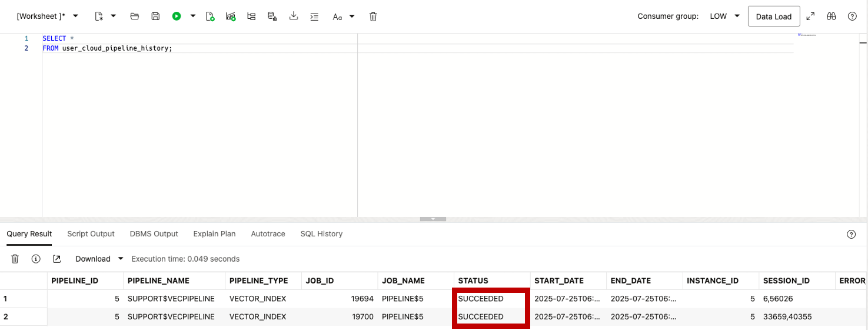Select session ID cell 33659,40355

pyautogui.click(x=797, y=316)
